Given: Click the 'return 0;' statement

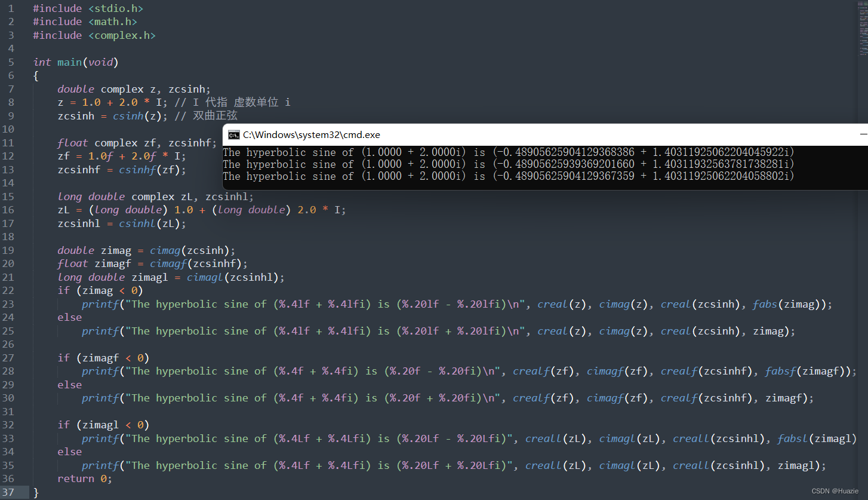Looking at the screenshot, I should coord(85,478).
